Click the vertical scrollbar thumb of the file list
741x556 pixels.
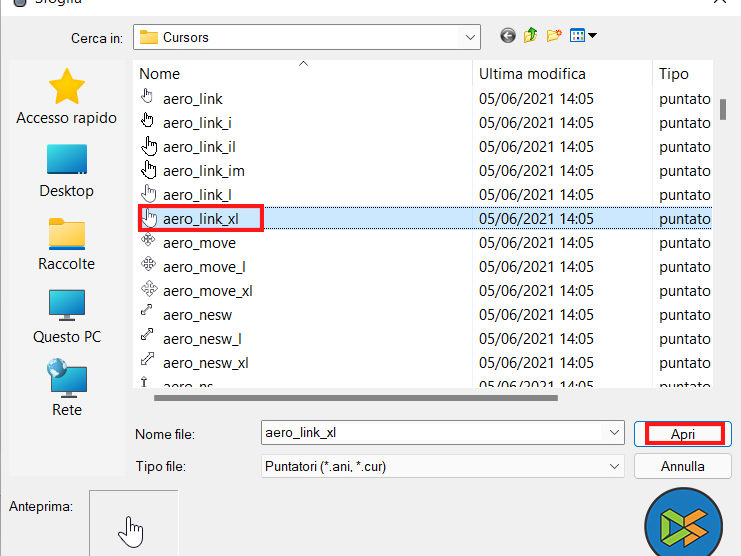pyautogui.click(x=723, y=109)
